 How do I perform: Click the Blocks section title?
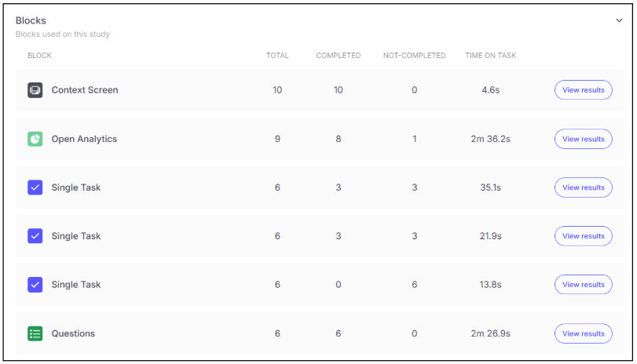click(x=29, y=21)
